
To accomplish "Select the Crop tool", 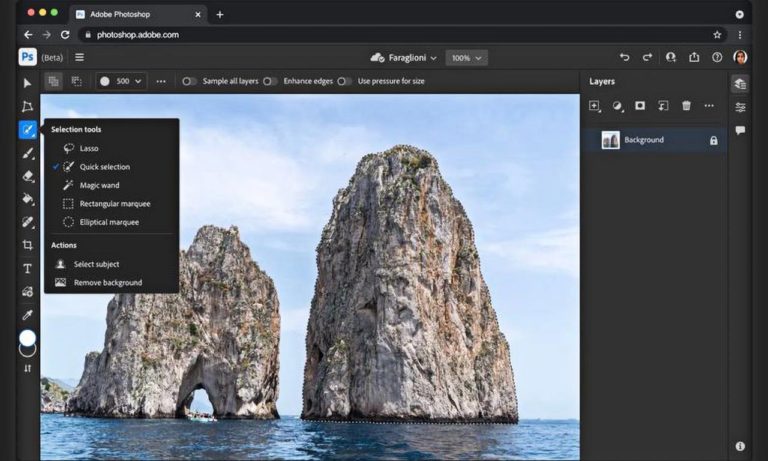I will pyautogui.click(x=27, y=245).
